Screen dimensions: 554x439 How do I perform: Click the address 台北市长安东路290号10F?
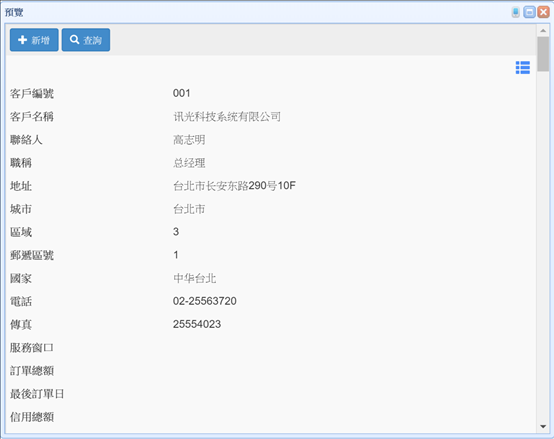(234, 186)
